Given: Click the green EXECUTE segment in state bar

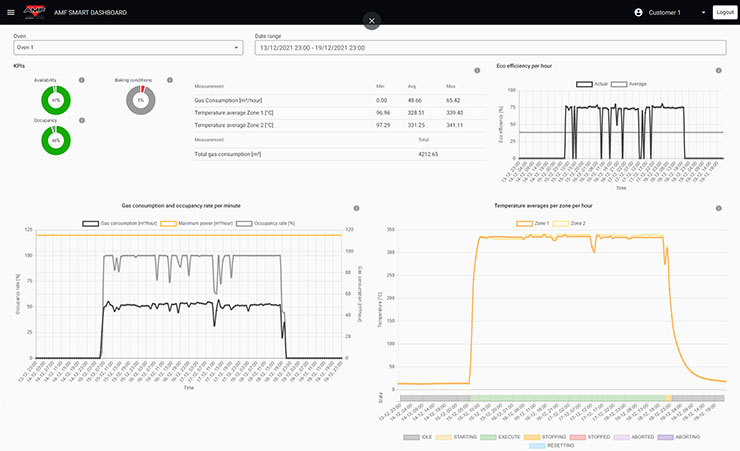Looking at the screenshot, I should (x=568, y=398).
